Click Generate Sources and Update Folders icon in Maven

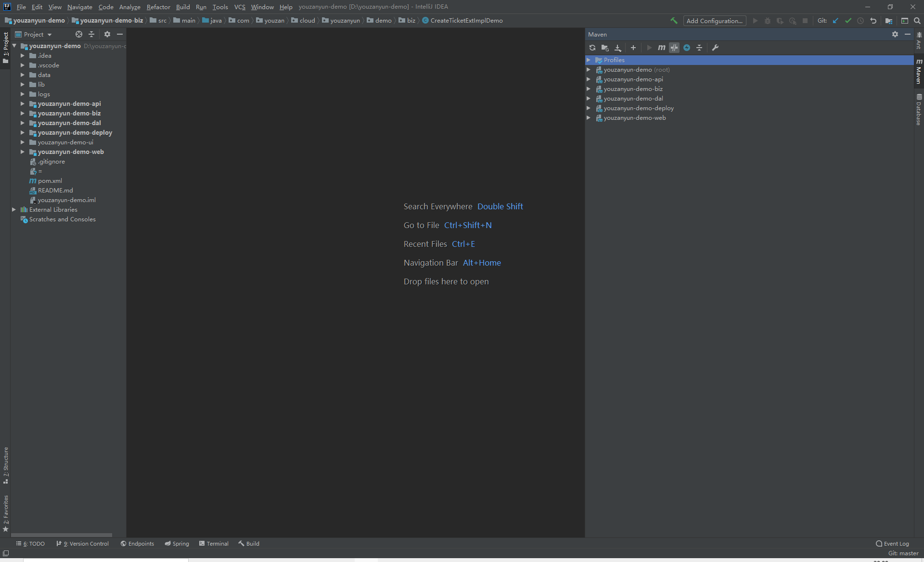coord(605,48)
